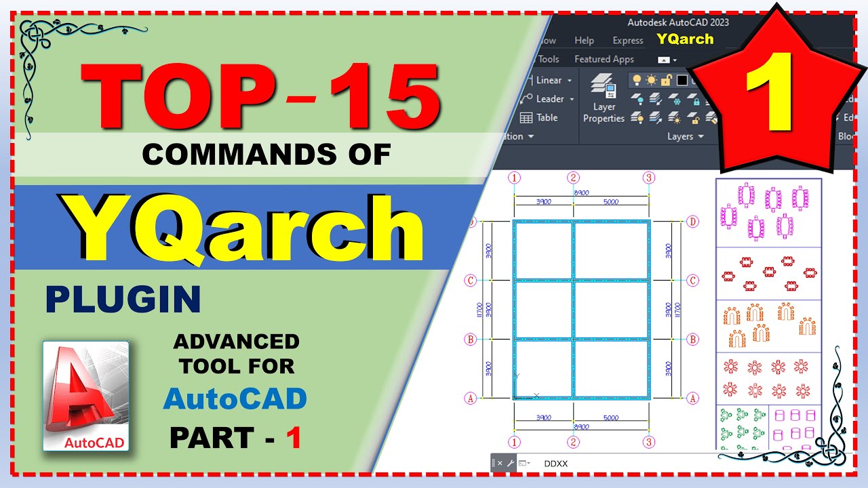This screenshot has width=868, height=488.
Task: Select left-side grid bubble B
Action: (471, 339)
